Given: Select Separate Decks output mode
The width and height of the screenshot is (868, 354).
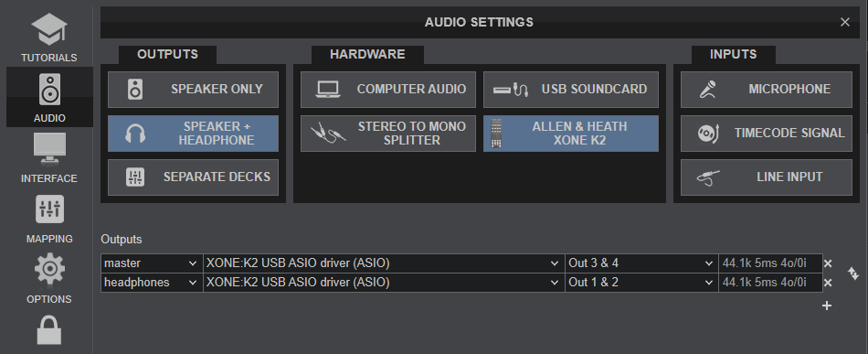Looking at the screenshot, I should [x=193, y=177].
